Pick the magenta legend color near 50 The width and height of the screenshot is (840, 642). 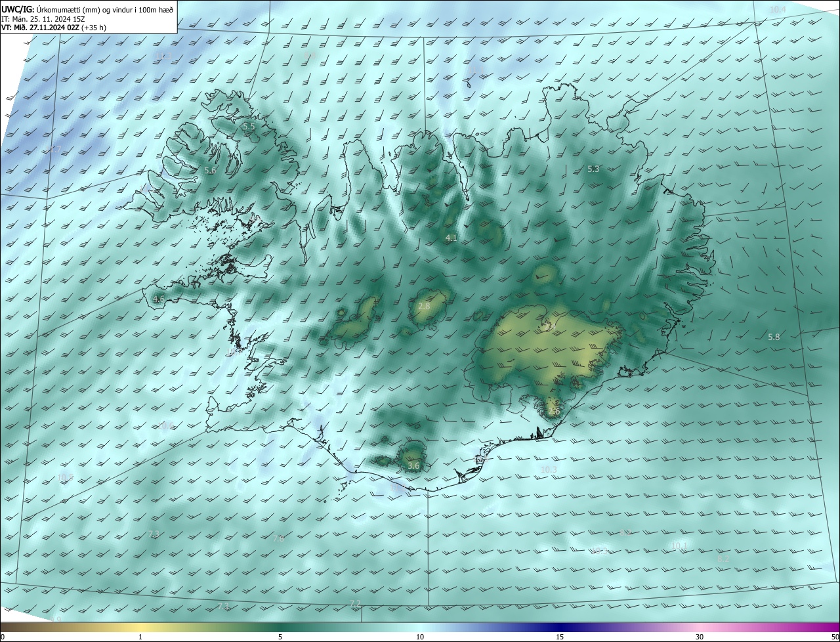tap(830, 627)
